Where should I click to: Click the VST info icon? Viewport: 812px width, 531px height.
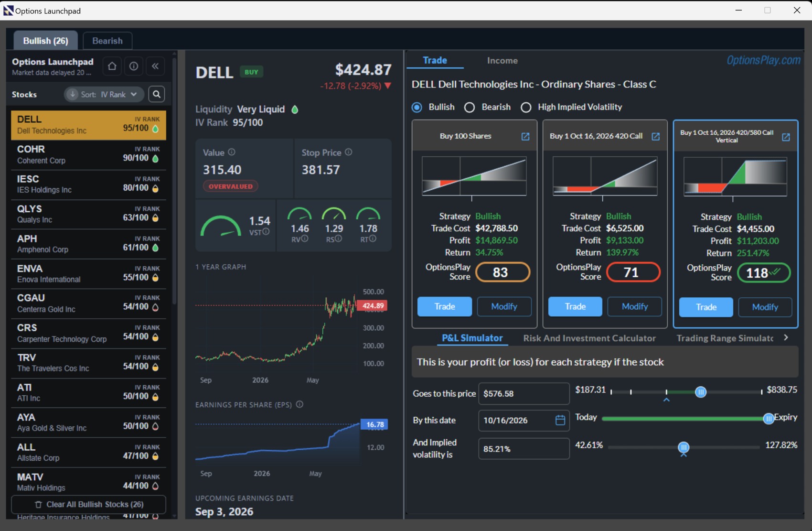pyautogui.click(x=266, y=232)
